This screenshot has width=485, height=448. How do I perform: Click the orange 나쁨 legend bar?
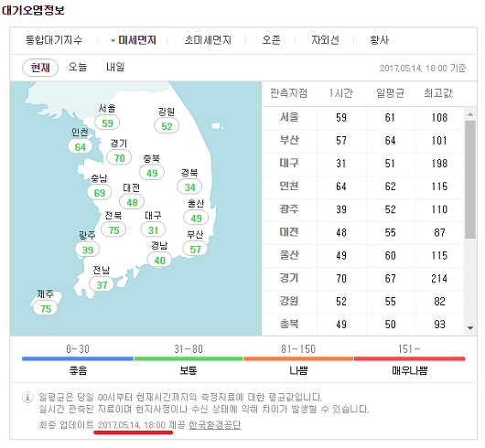(x=298, y=359)
